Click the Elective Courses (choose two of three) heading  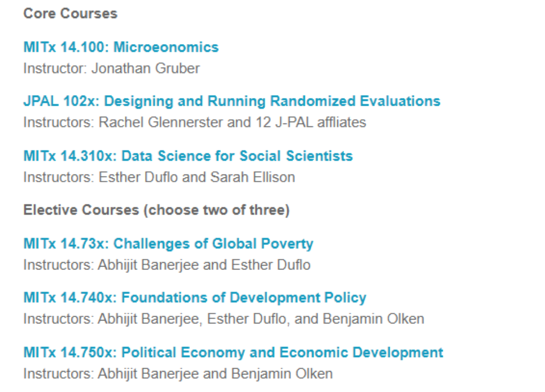[156, 210]
